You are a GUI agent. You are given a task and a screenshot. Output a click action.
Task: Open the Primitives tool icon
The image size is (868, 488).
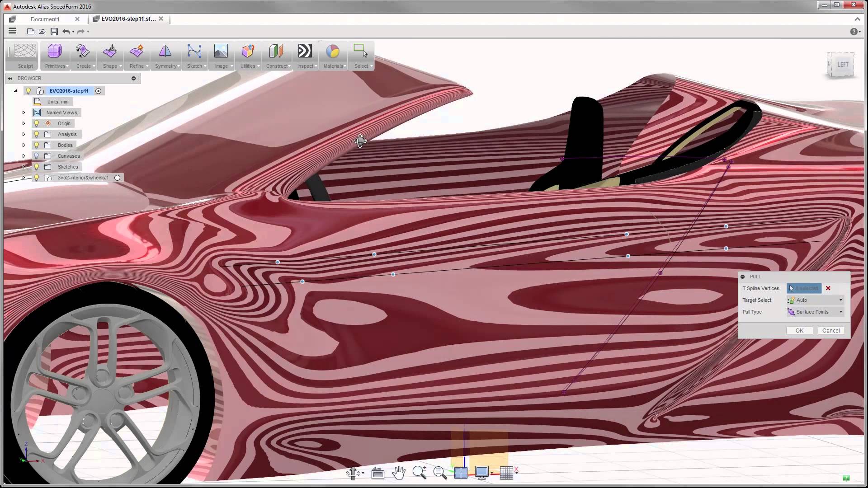(55, 51)
